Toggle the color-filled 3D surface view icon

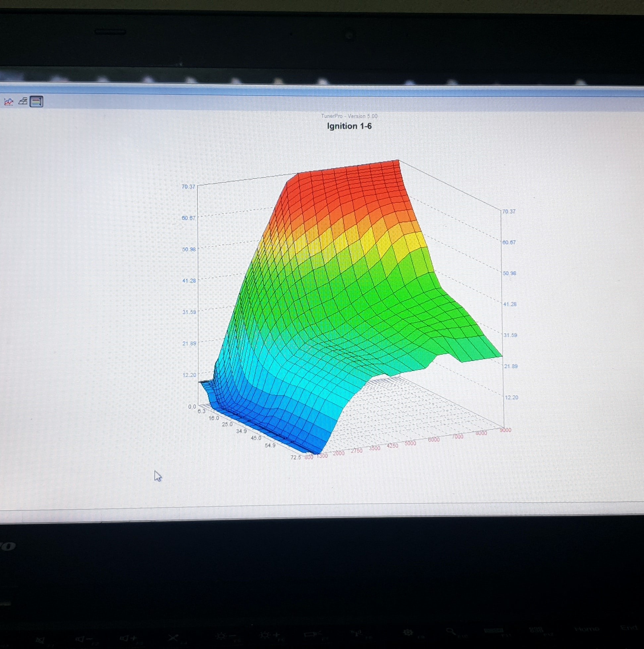click(36, 101)
